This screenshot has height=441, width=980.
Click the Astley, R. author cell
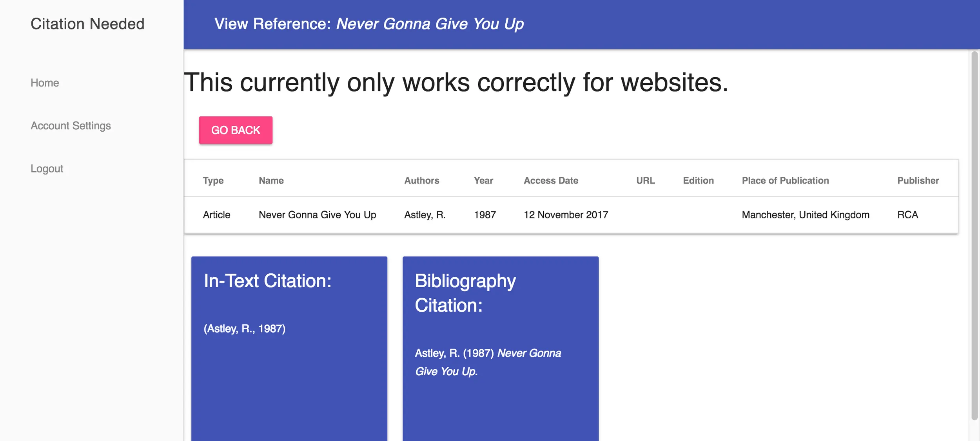(424, 215)
